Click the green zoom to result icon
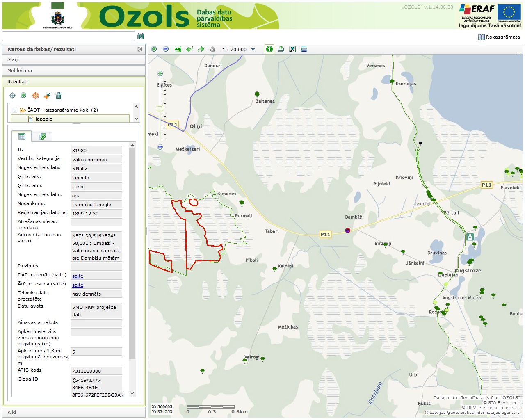This screenshot has width=525, height=420. pos(24,96)
